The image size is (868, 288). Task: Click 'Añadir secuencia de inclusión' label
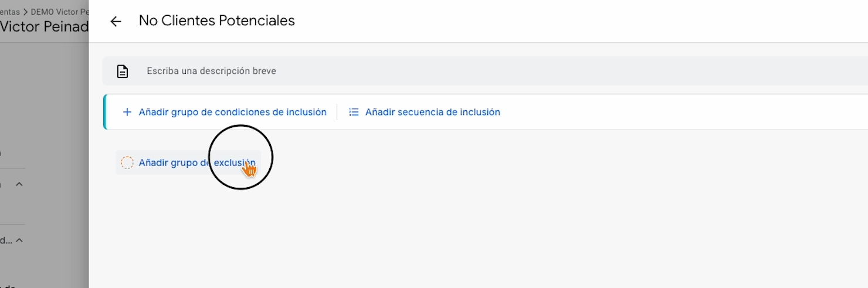pyautogui.click(x=432, y=112)
